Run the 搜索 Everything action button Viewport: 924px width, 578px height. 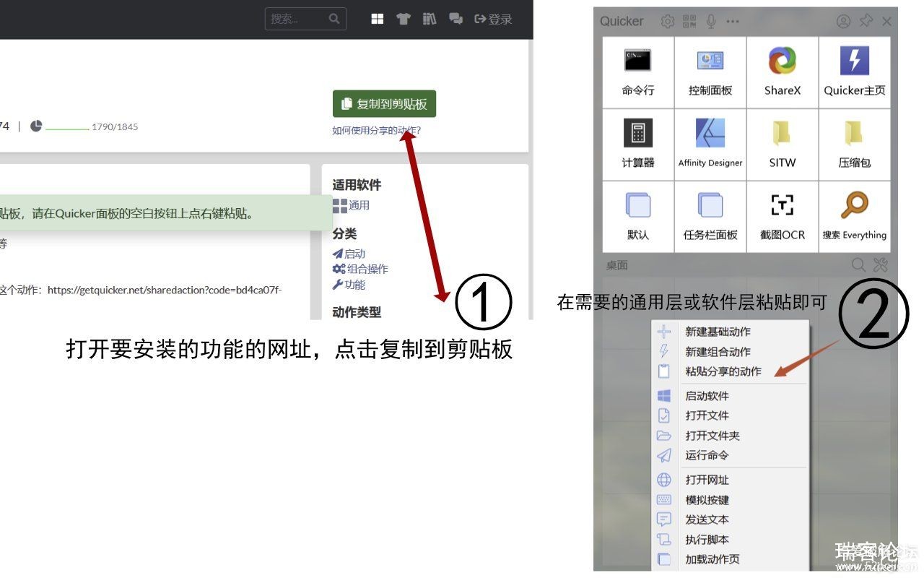pos(855,217)
